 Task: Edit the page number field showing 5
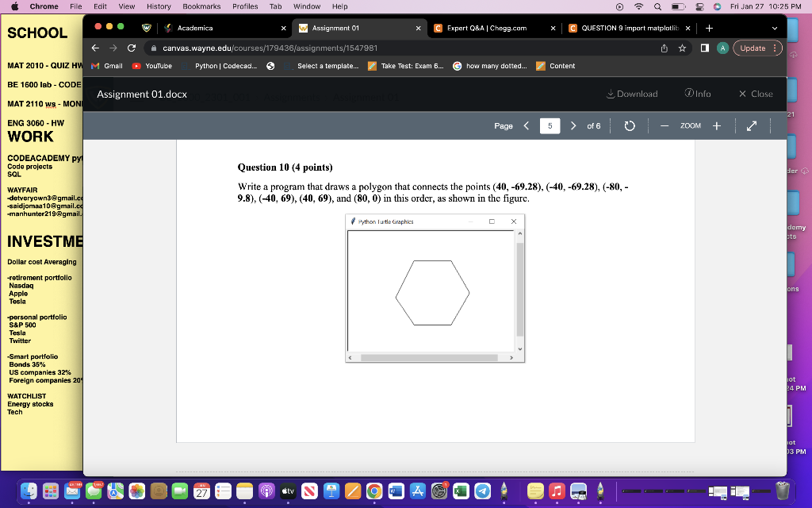tap(550, 125)
